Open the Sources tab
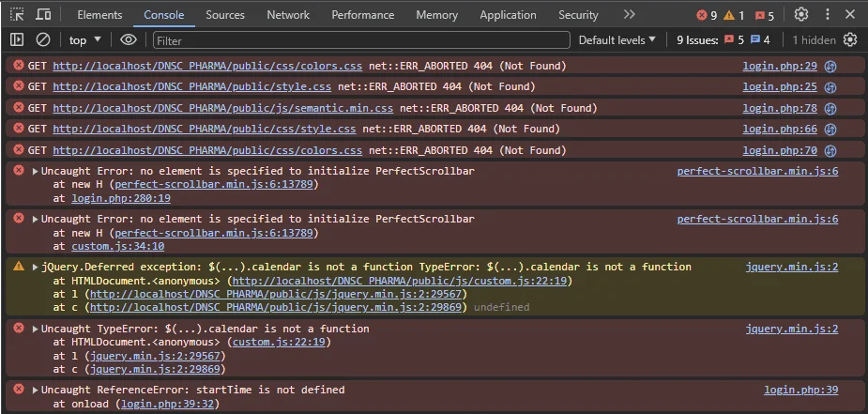Image resolution: width=868 pixels, height=414 pixels. 225,15
